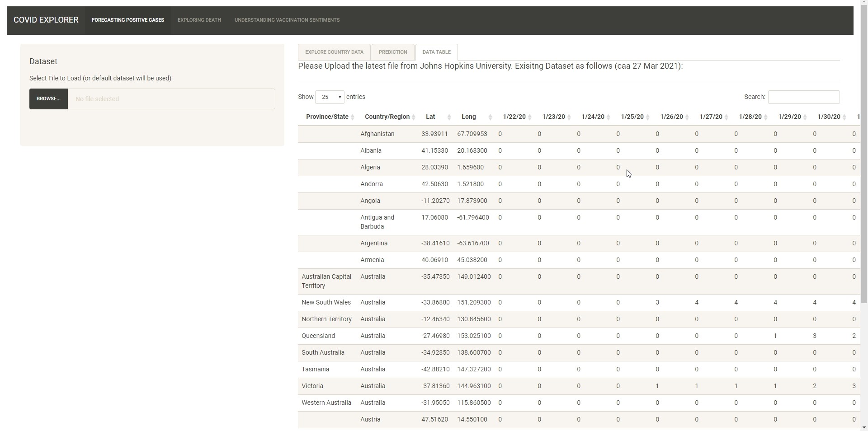Click the Browse file button
This screenshot has height=431, width=868.
point(48,99)
